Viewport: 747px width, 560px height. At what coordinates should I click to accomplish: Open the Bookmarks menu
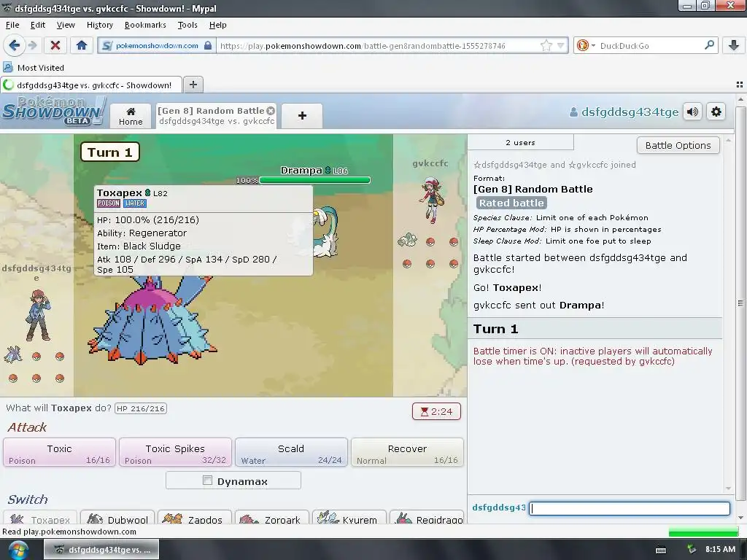click(x=145, y=25)
